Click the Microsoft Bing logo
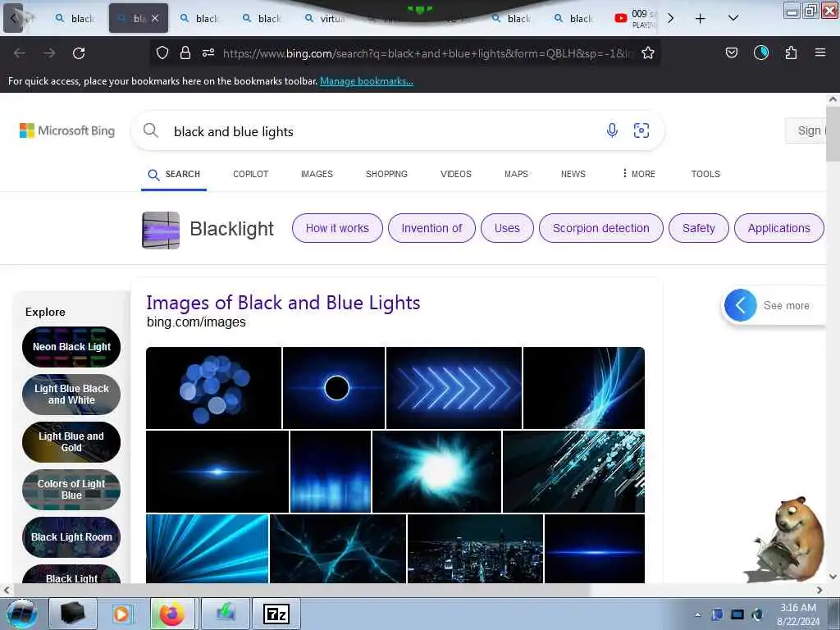Screen dimensions: 840x630 (67, 130)
